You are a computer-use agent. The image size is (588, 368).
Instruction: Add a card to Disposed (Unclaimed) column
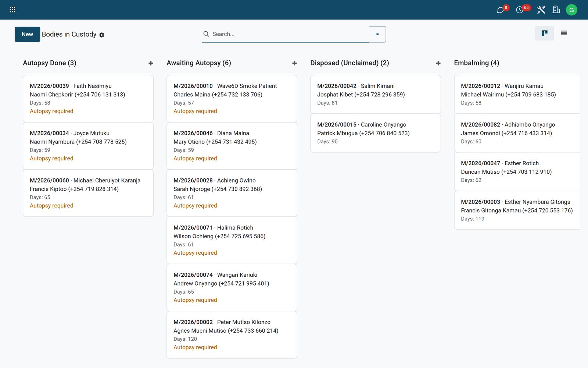click(438, 63)
